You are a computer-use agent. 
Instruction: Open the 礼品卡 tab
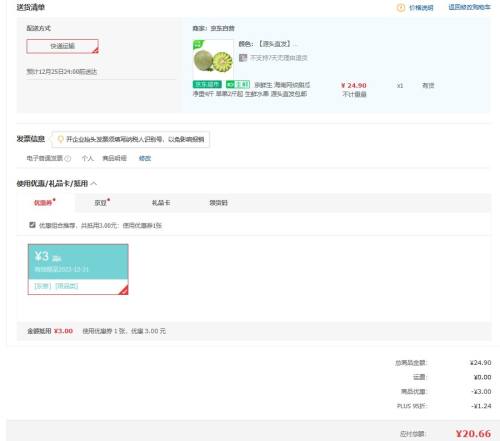point(161,203)
